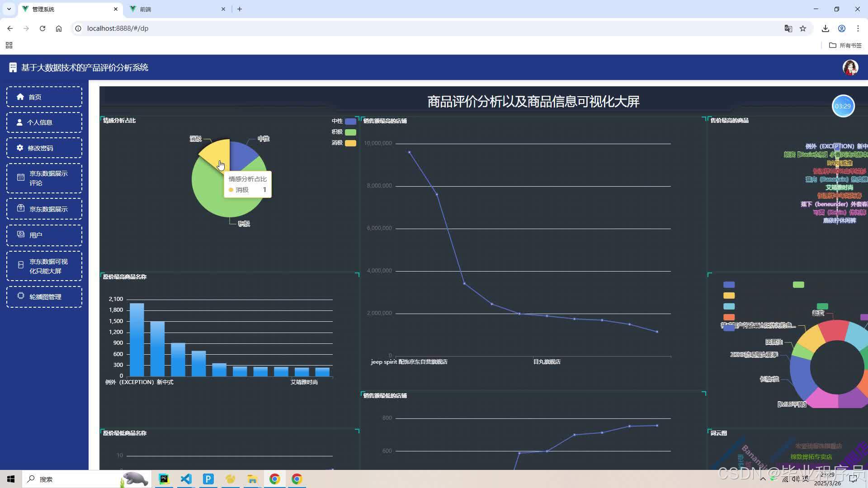This screenshot has height=488, width=868.
Task: Click the tallest bar in 原价最高商品名称 chart
Action: (137, 339)
